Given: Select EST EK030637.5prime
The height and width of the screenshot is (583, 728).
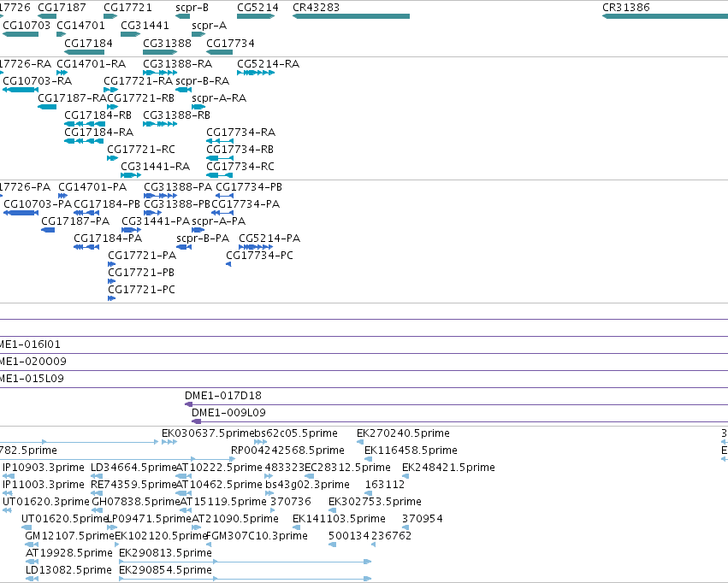Looking at the screenshot, I should pyautogui.click(x=169, y=442).
